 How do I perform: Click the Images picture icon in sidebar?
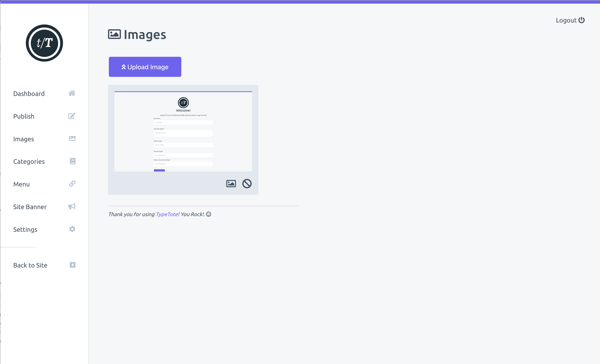pyautogui.click(x=72, y=139)
